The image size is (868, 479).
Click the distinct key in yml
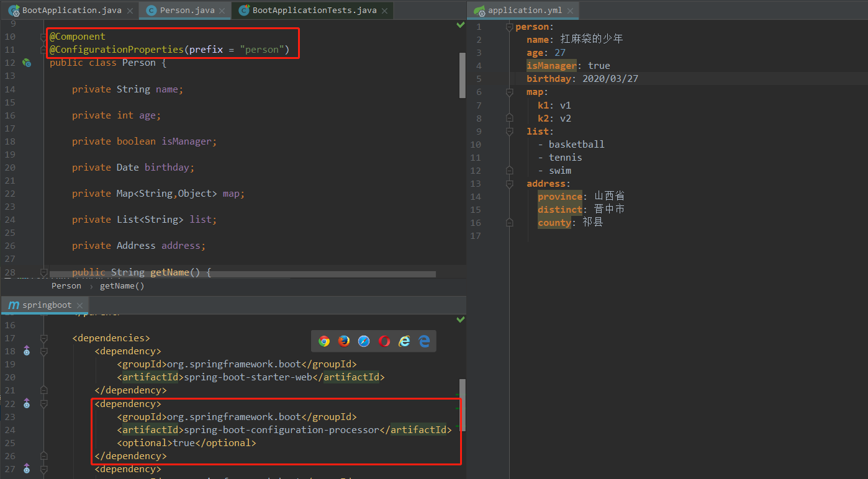click(x=560, y=210)
